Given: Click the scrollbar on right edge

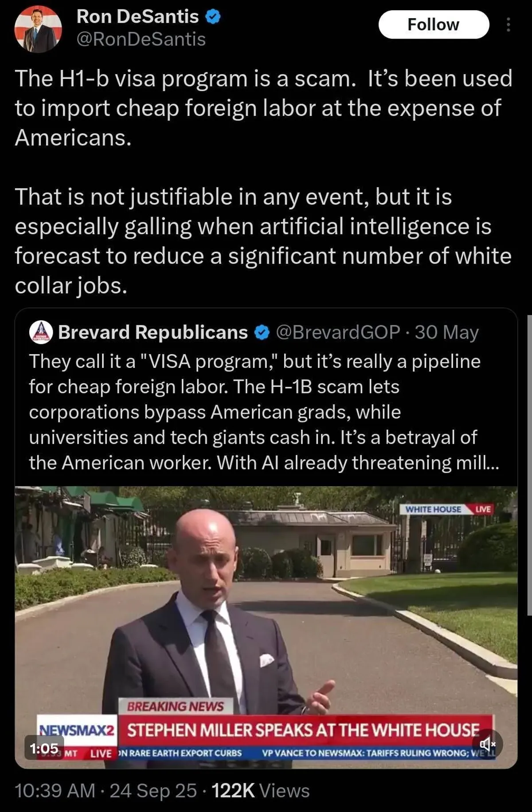Looking at the screenshot, I should 529,465.
